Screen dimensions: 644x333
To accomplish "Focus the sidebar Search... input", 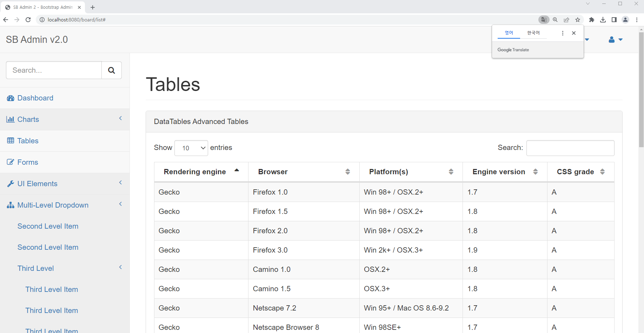I will 54,70.
